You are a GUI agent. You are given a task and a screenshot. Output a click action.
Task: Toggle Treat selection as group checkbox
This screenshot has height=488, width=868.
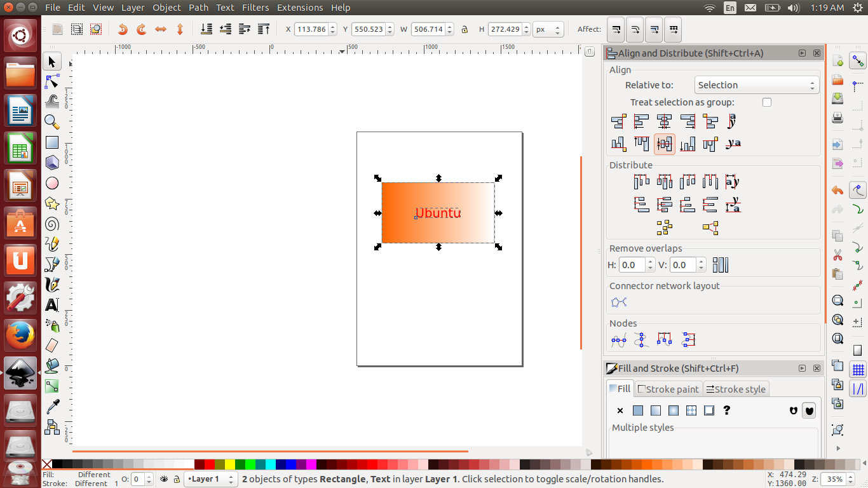[x=767, y=102]
